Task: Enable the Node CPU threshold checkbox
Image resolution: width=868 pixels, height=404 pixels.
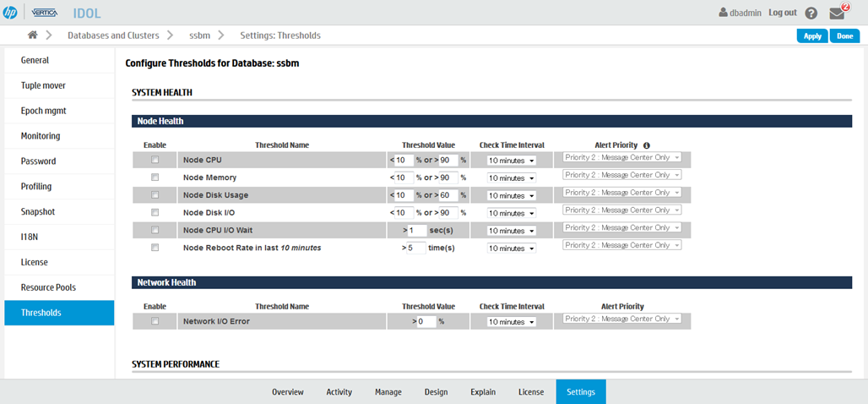Action: (x=155, y=160)
